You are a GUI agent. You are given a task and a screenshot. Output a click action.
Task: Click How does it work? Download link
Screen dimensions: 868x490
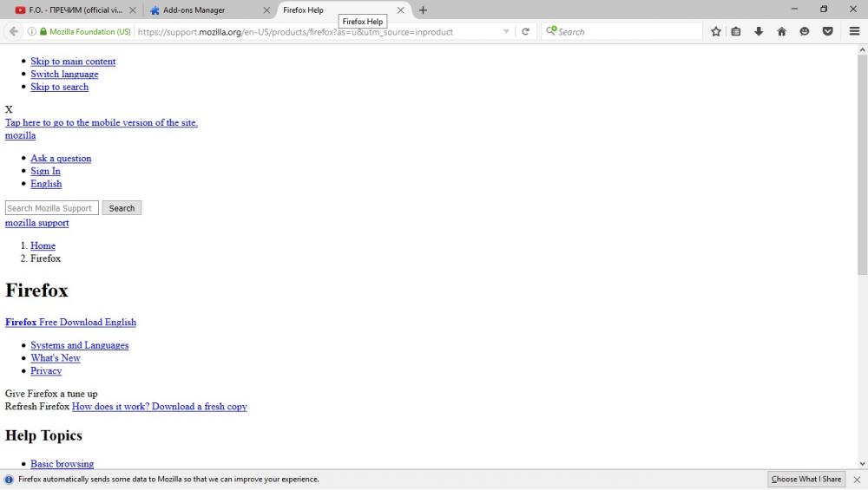click(160, 407)
